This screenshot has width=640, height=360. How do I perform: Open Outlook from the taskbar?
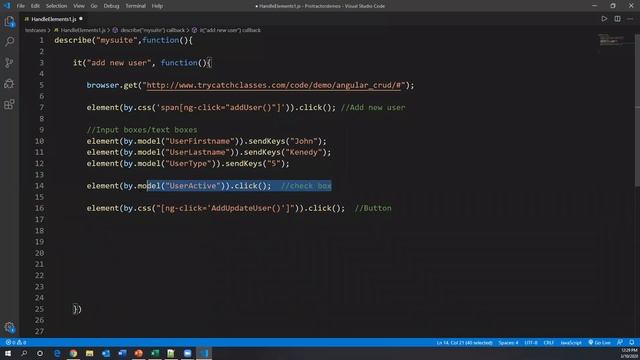(106, 353)
